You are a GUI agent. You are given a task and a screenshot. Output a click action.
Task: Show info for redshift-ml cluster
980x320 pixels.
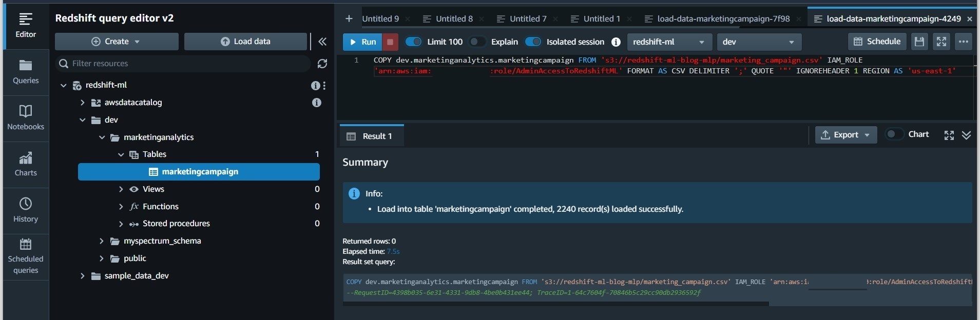pyautogui.click(x=315, y=86)
